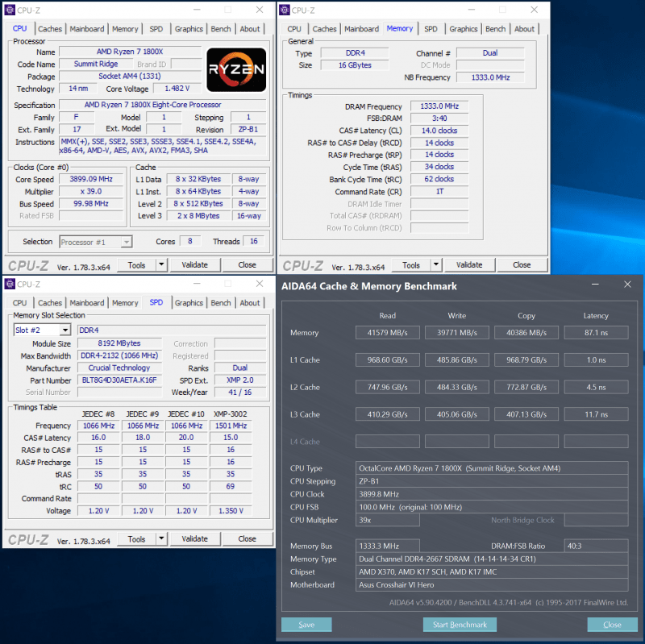Image resolution: width=645 pixels, height=644 pixels.
Task: Minimize the AIDA64 Cache & Memory Benchmark window
Action: tap(596, 285)
